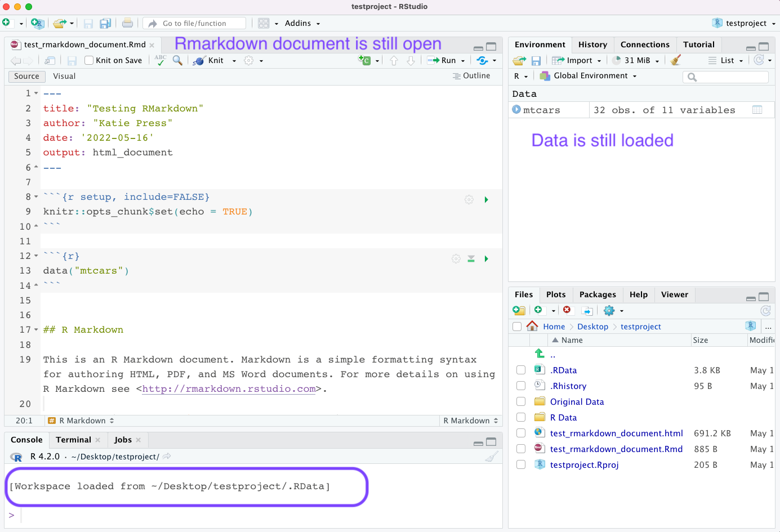Image resolution: width=780 pixels, height=532 pixels.
Task: Toggle Knit on Save checkbox
Action: point(89,60)
